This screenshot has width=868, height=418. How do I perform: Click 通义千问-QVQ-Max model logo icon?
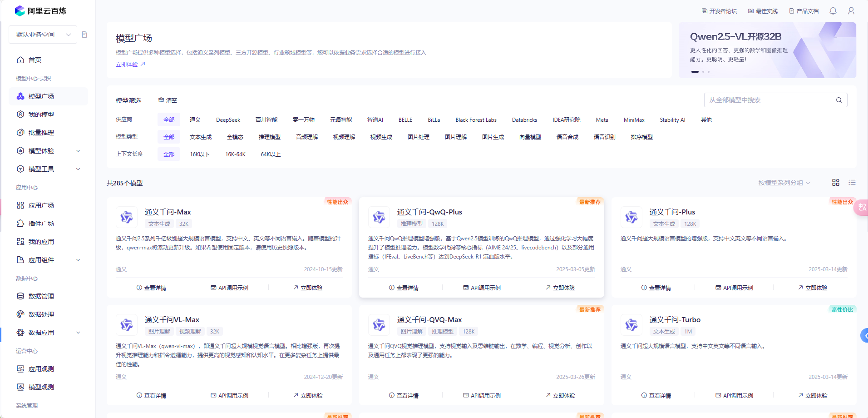tap(379, 325)
